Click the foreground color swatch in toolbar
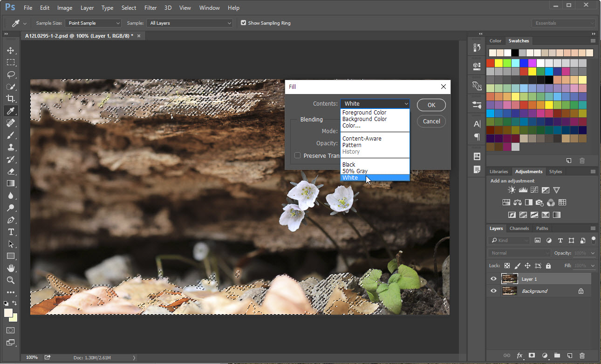601x364 pixels. [x=8, y=313]
